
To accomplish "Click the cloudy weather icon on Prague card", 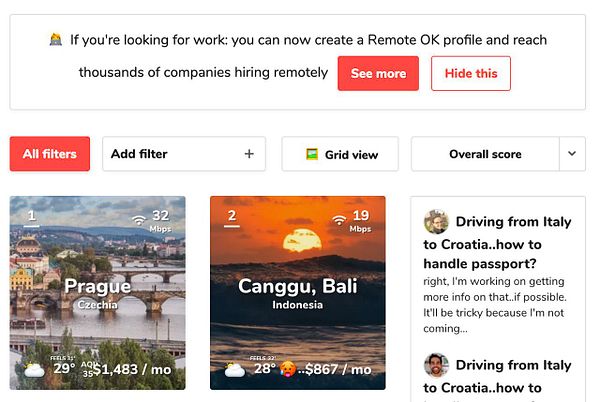I will click(34, 370).
